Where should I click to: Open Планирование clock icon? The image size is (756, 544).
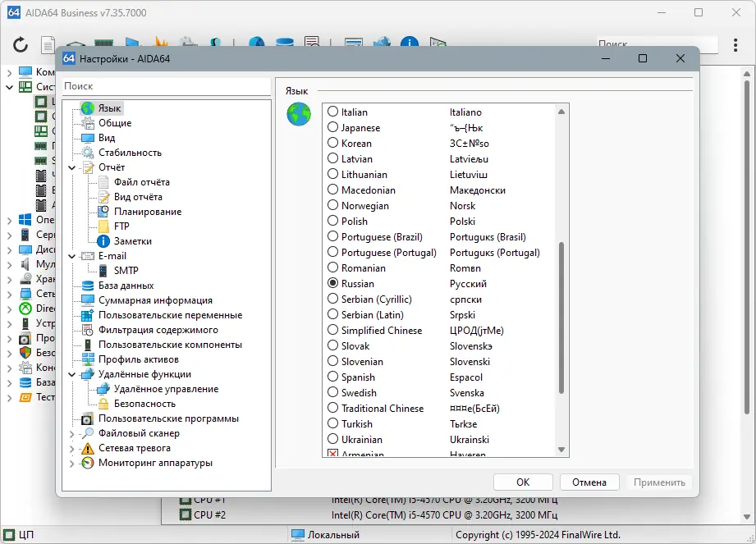coord(103,212)
